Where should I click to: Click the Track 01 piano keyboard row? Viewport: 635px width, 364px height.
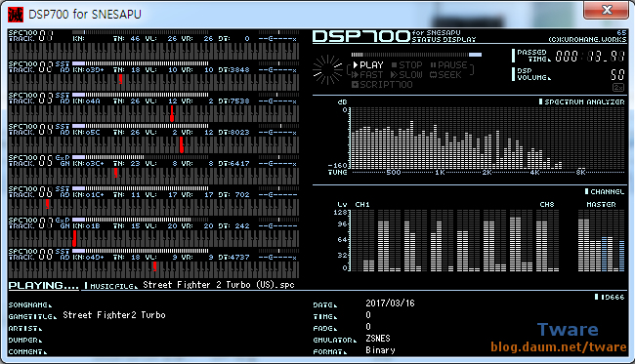pyautogui.click(x=153, y=52)
